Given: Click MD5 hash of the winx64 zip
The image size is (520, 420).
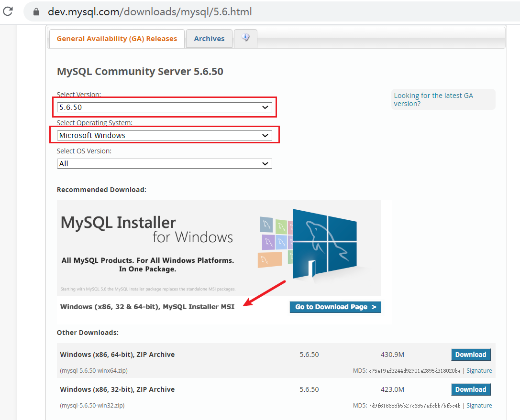Looking at the screenshot, I should tap(415, 371).
